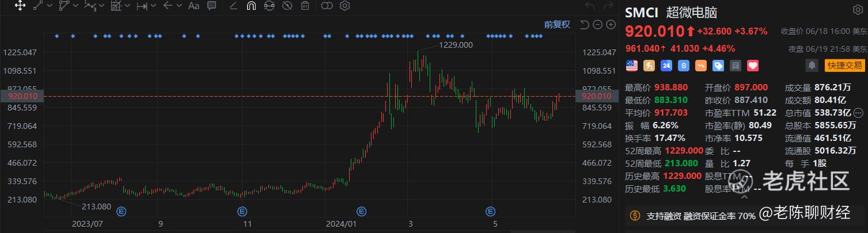
Task: Select the wave pattern 1-3 tool
Action: point(89,6)
